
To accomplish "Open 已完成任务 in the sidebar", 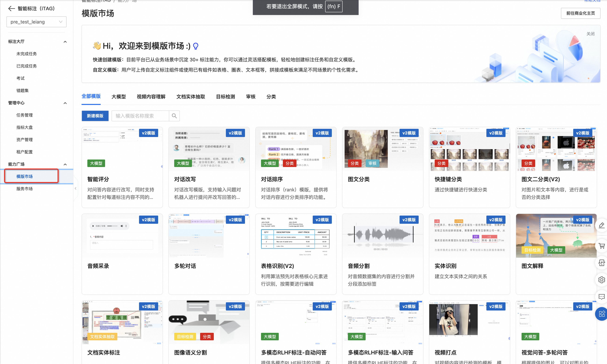I will click(26, 66).
